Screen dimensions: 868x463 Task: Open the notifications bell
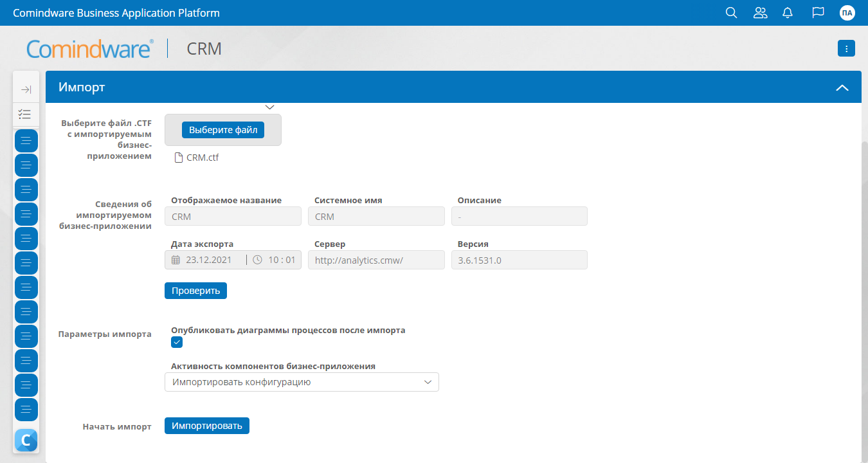[x=788, y=13]
